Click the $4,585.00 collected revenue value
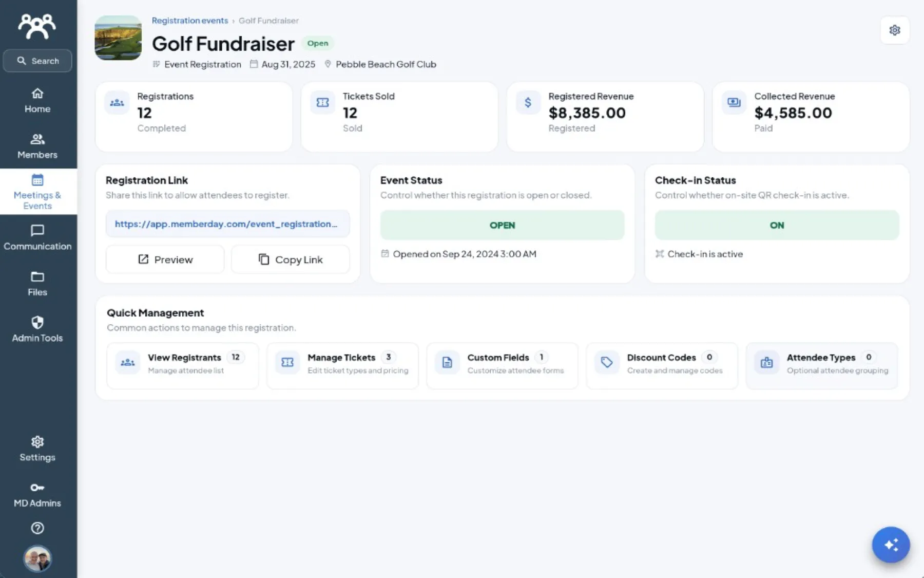924x578 pixels. point(793,113)
